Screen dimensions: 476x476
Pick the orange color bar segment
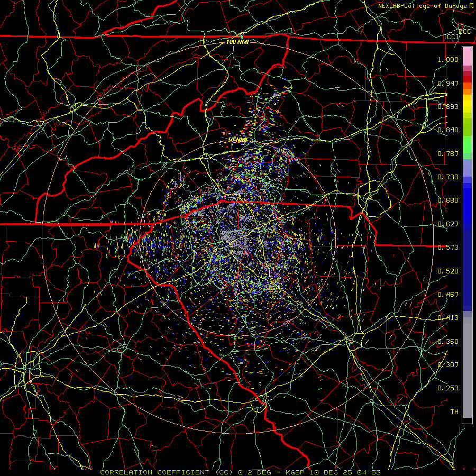pos(467,91)
